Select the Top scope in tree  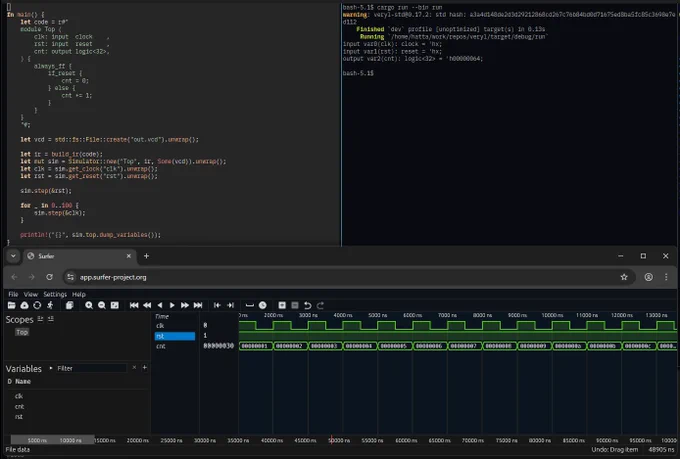point(22,332)
